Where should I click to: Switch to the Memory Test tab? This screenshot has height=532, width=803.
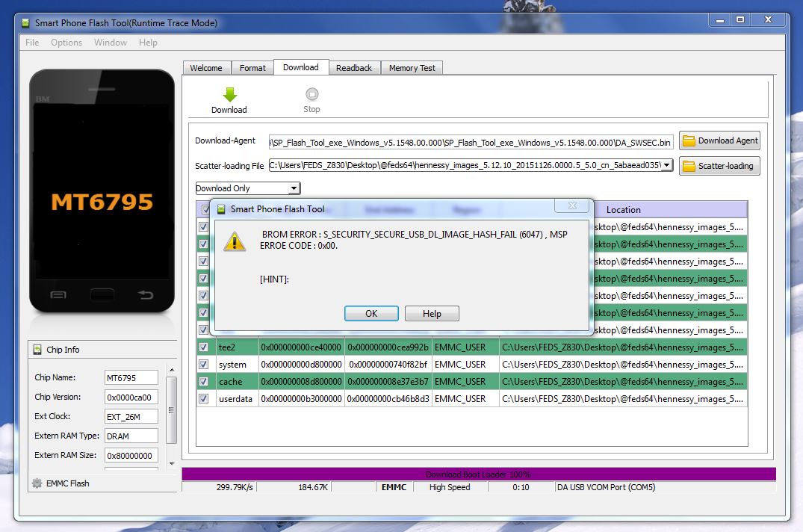(x=412, y=68)
